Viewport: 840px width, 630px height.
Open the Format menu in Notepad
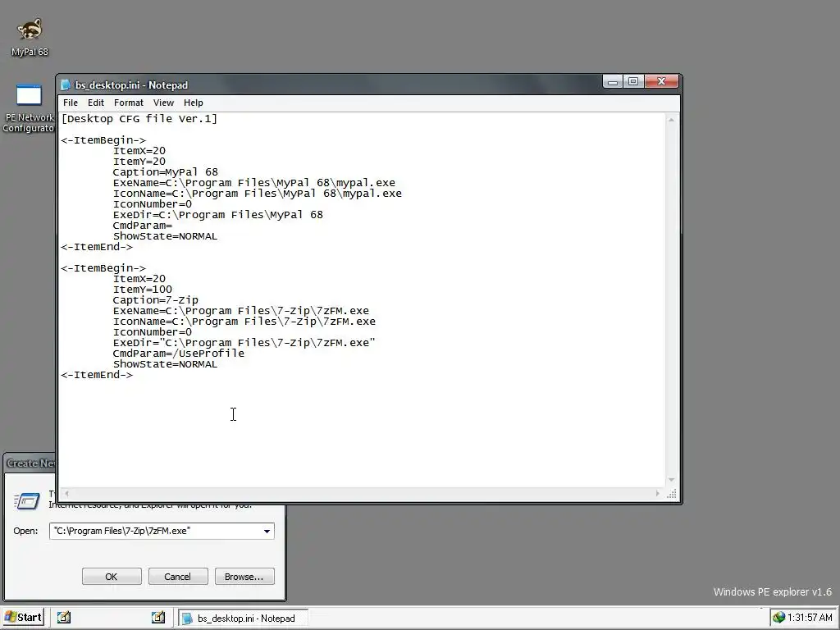(129, 103)
